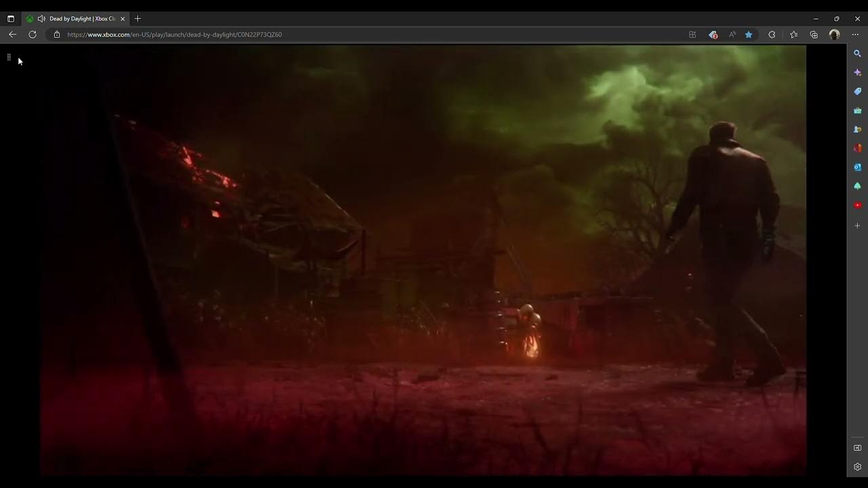Mute the Dead by Daylight tab audio
This screenshot has width=868, height=488.
pyautogui.click(x=41, y=19)
